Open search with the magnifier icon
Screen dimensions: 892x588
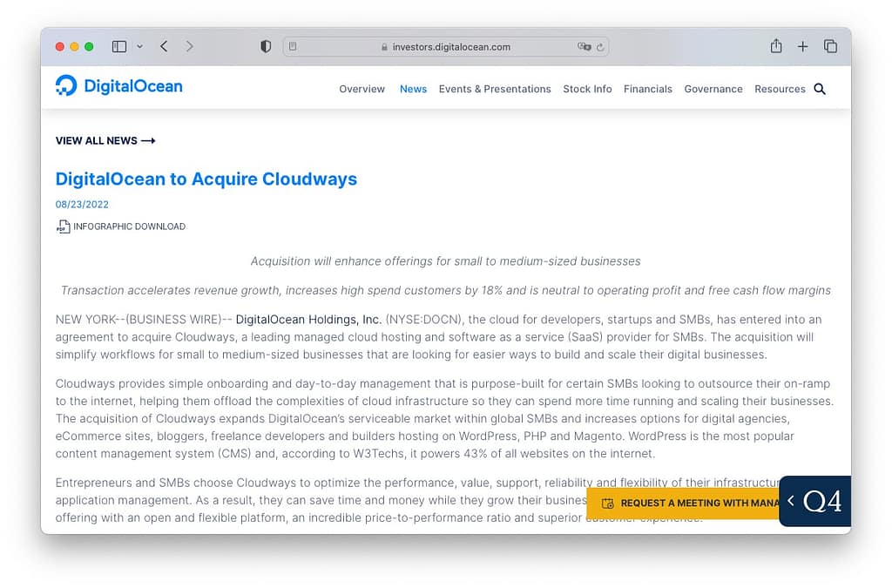coord(819,89)
